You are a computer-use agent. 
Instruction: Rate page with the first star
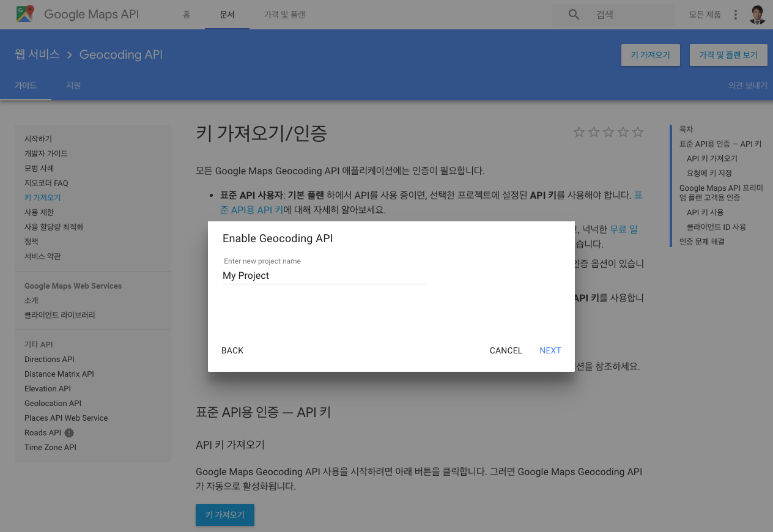coord(579,132)
